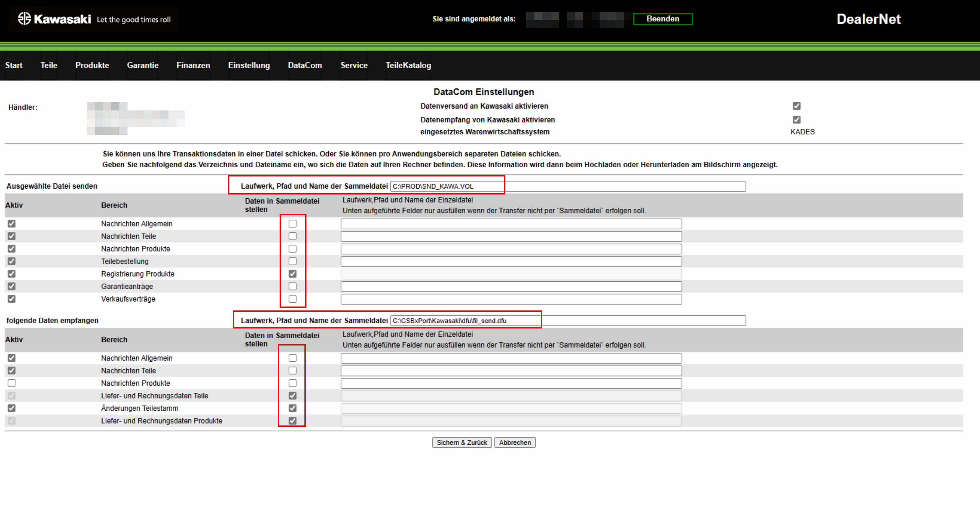This screenshot has height=532, width=980.
Task: Check Sammeldatei box for receive Nachrichten Teile
Action: tap(293, 370)
